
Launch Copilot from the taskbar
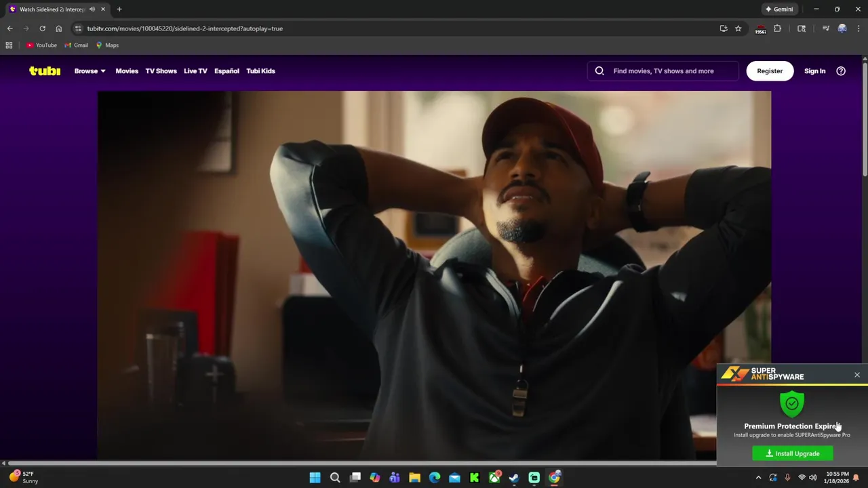pos(375,478)
